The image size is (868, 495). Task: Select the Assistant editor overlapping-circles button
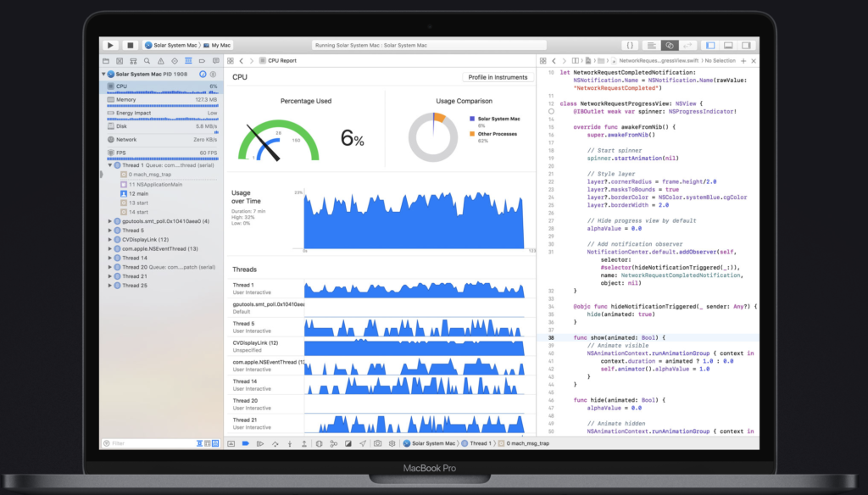click(x=669, y=45)
